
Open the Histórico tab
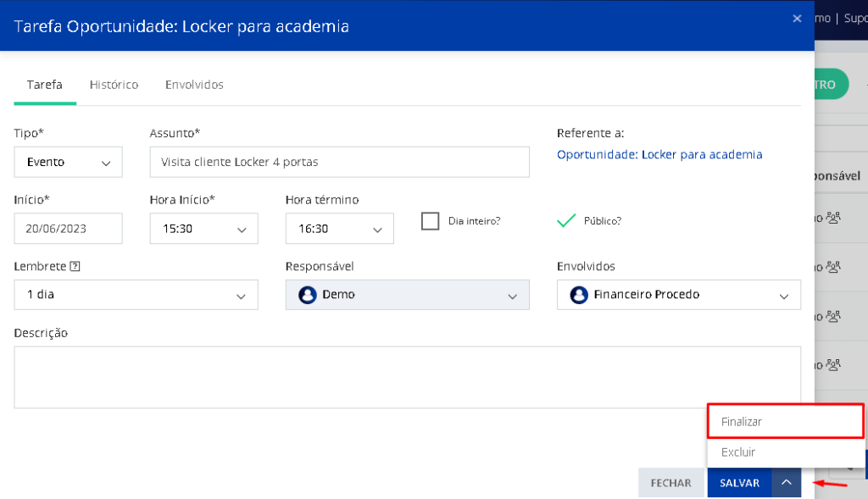(114, 85)
